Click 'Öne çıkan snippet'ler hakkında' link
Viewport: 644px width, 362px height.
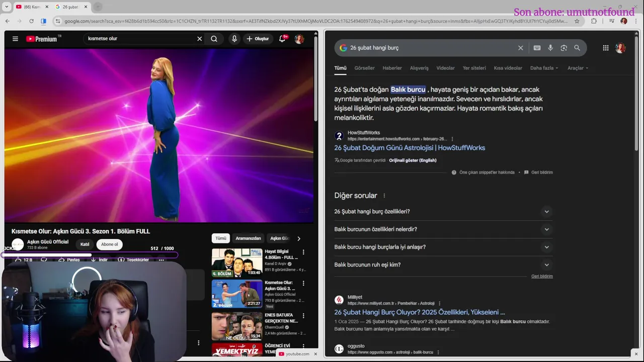(487, 172)
